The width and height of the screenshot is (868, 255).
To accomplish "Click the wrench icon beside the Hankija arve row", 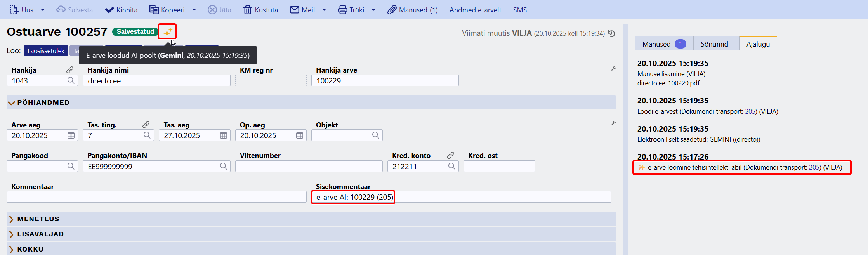I will click(x=614, y=69).
